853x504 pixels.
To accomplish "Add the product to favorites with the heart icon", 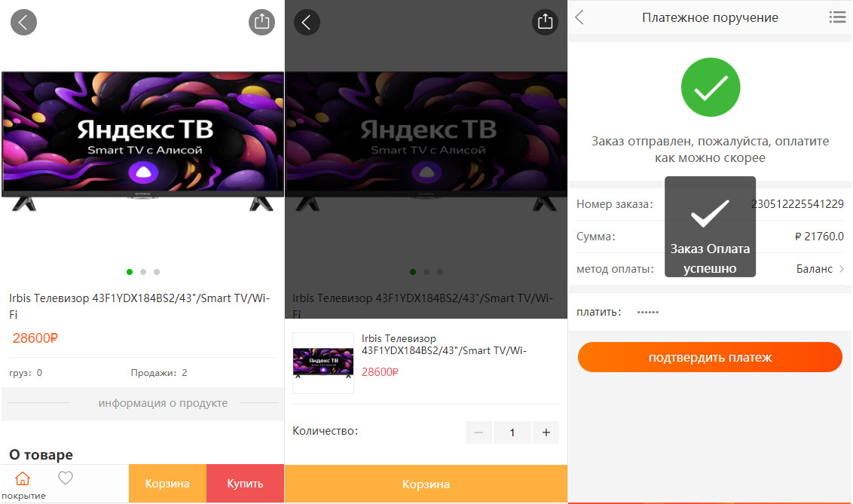I will 66,478.
